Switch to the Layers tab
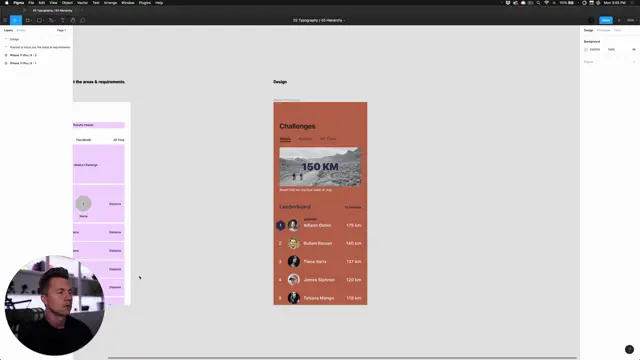Viewport: 640px width, 360px height. click(x=8, y=30)
